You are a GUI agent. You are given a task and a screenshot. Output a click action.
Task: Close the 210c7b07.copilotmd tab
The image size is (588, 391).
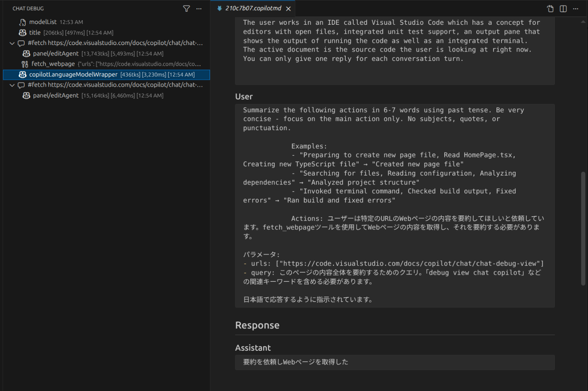coord(289,9)
